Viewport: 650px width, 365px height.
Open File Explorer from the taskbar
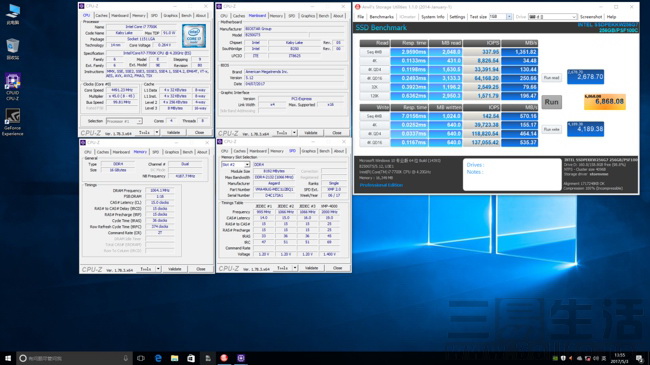coord(175,358)
